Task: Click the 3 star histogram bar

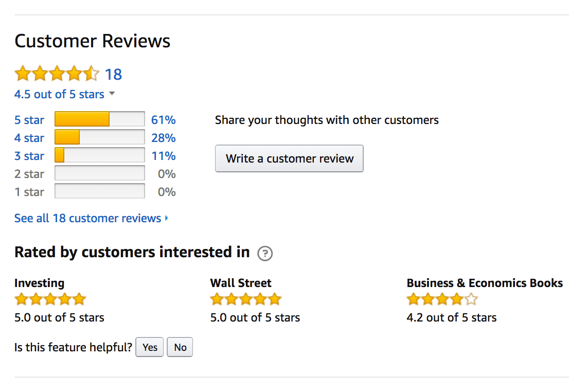Action: pyautogui.click(x=99, y=155)
